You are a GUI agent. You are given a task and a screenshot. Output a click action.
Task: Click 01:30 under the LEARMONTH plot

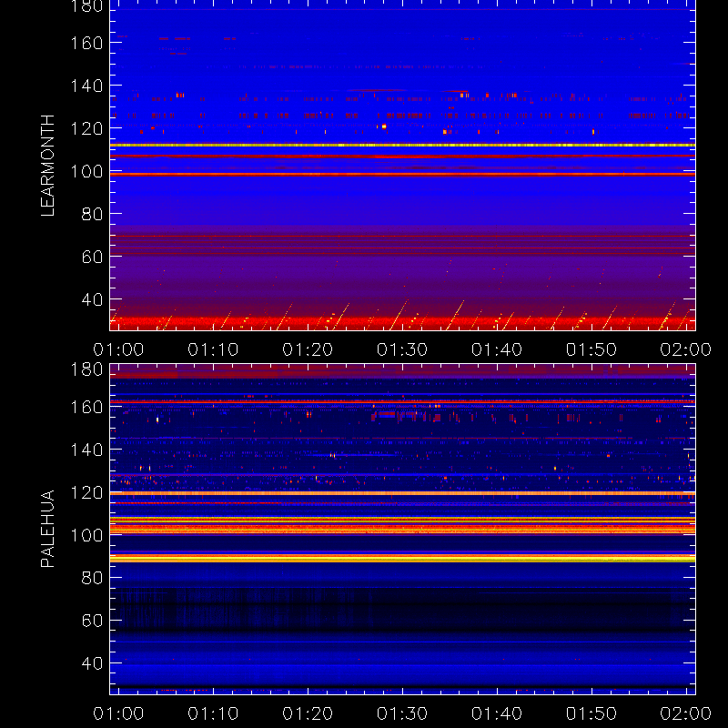[402, 349]
